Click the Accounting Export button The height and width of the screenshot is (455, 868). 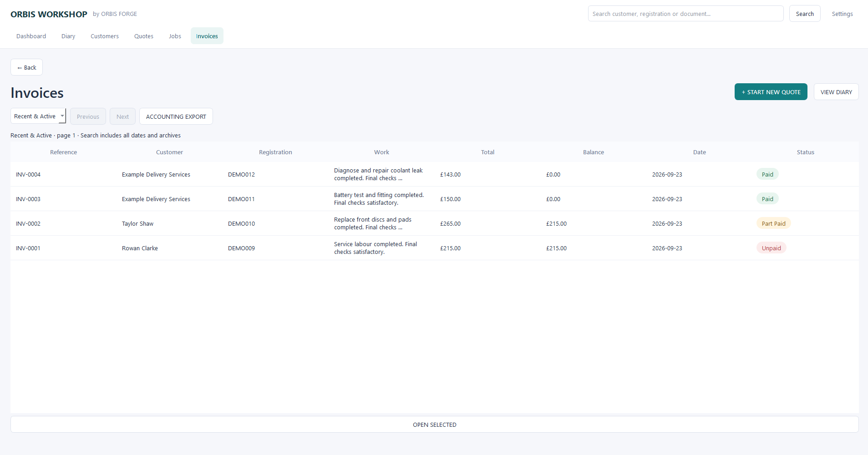pos(176,116)
